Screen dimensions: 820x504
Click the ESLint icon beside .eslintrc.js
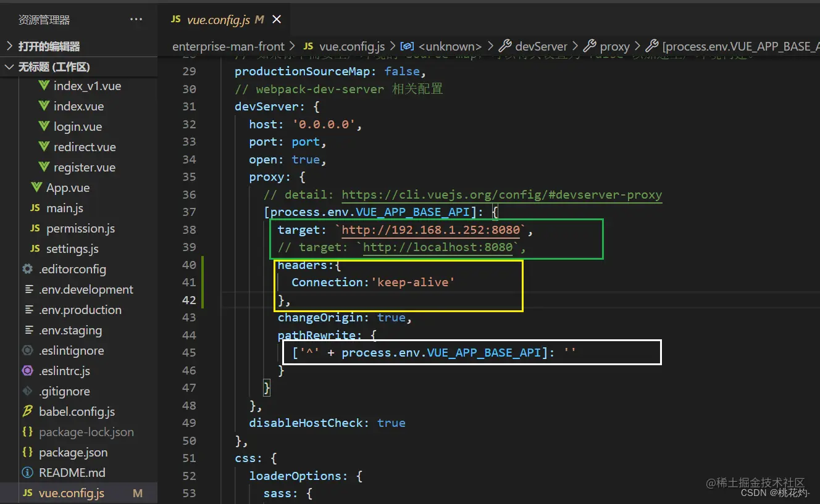[27, 371]
